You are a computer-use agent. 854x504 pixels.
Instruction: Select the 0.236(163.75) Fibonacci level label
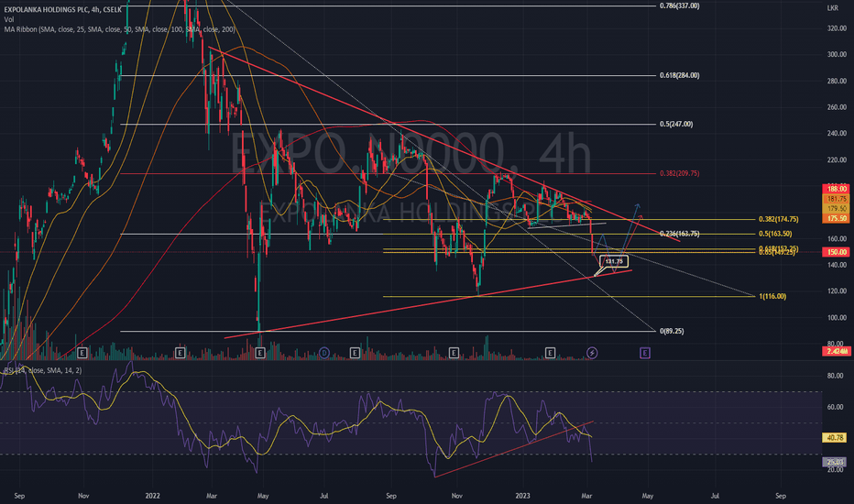(679, 234)
